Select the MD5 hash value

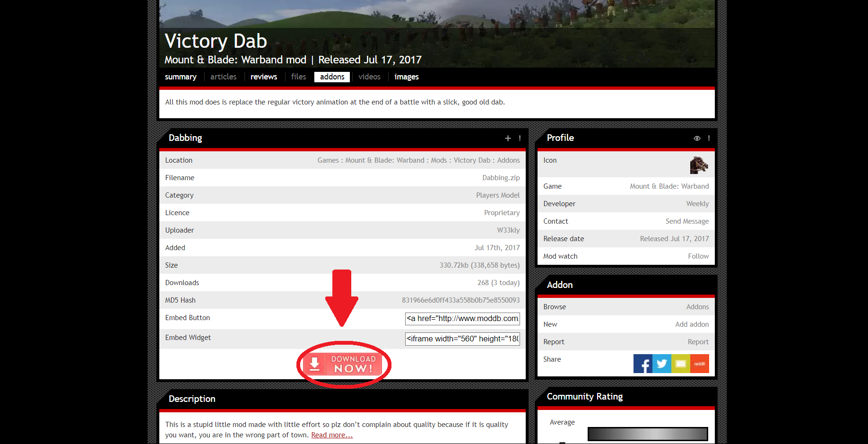[461, 300]
